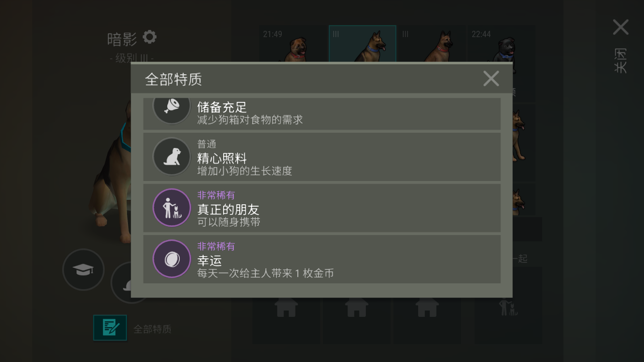Click the 全部特质 notes icon button
Viewport: 644px width, 362px height.
pos(110,328)
